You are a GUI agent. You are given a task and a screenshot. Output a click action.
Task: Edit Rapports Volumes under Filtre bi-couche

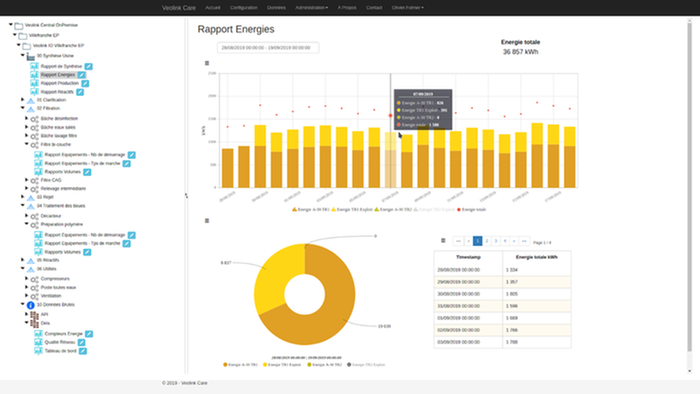[88, 172]
